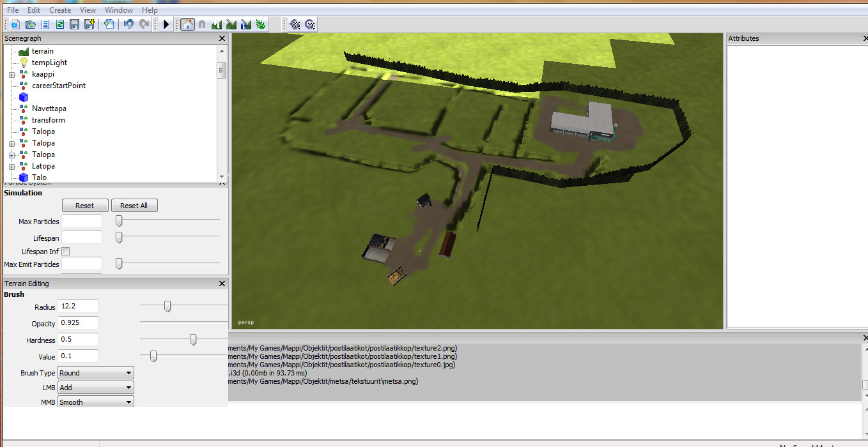
Task: Click into the Radius input field
Action: point(78,307)
